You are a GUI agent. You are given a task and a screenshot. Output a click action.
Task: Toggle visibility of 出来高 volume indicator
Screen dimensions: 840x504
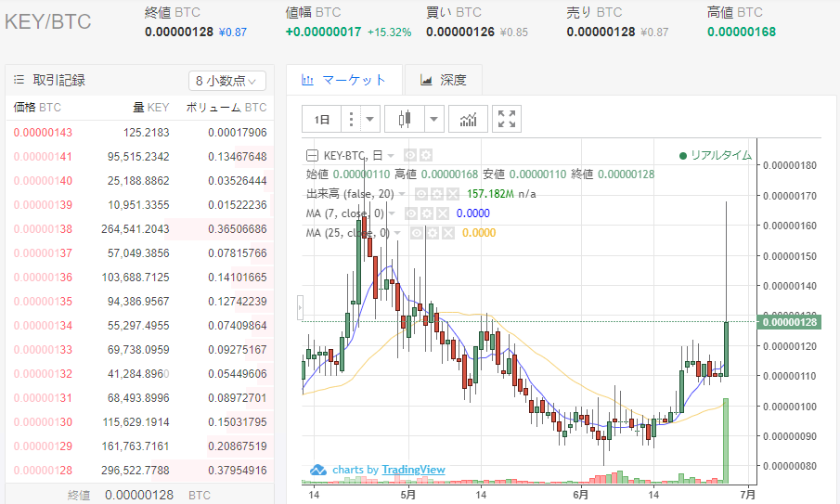(420, 194)
